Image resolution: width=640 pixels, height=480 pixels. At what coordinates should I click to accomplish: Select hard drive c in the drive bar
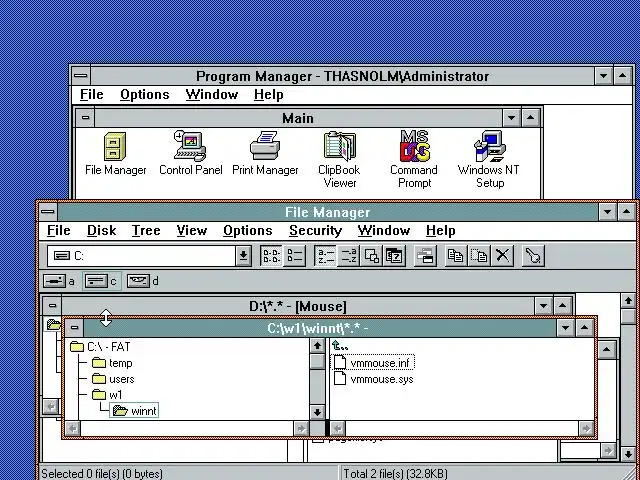tap(101, 281)
